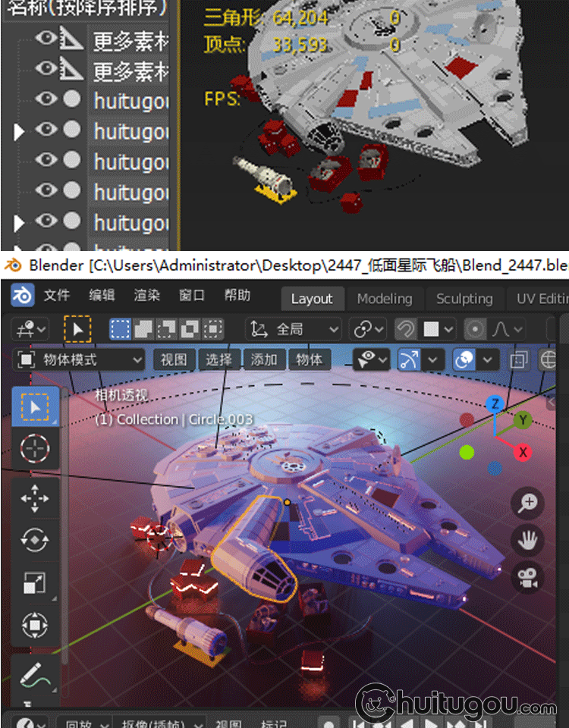Image resolution: width=569 pixels, height=728 pixels.
Task: Switch to the Sculpting workspace tab
Action: click(464, 299)
